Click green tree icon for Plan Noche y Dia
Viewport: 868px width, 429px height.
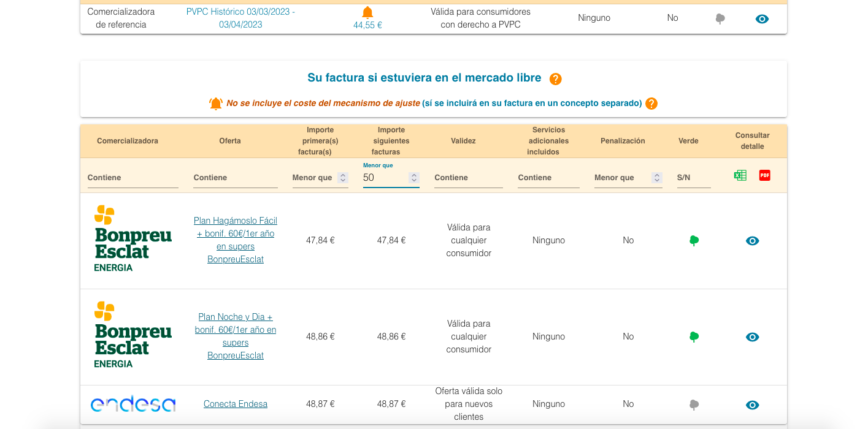click(694, 337)
